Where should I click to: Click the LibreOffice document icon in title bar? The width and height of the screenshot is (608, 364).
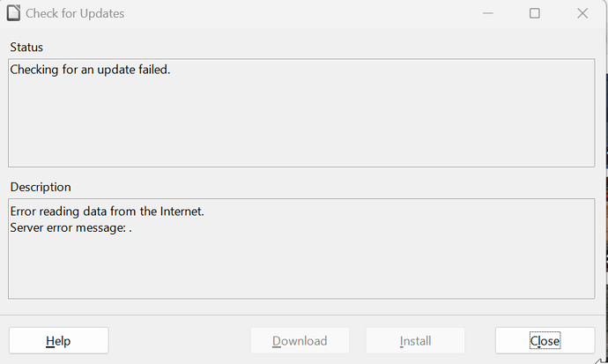13,13
